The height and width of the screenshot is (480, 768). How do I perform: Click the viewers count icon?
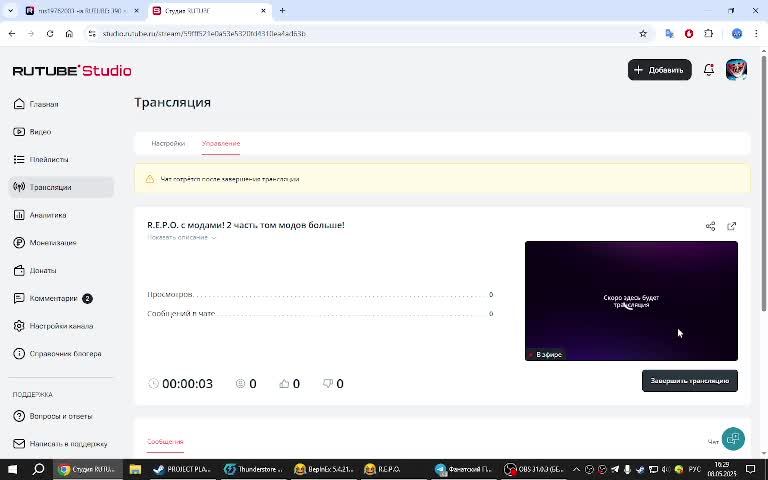tap(240, 384)
